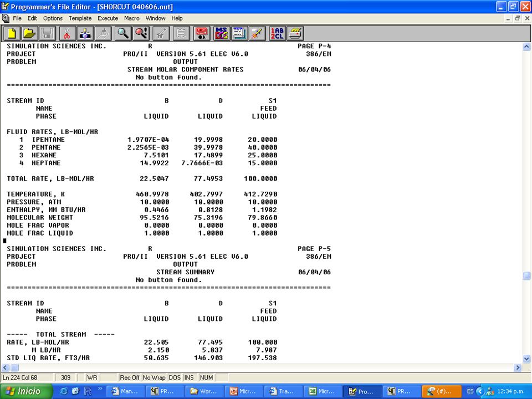
Task: Click the horizontal scrollbar thumb
Action: click(x=14, y=367)
